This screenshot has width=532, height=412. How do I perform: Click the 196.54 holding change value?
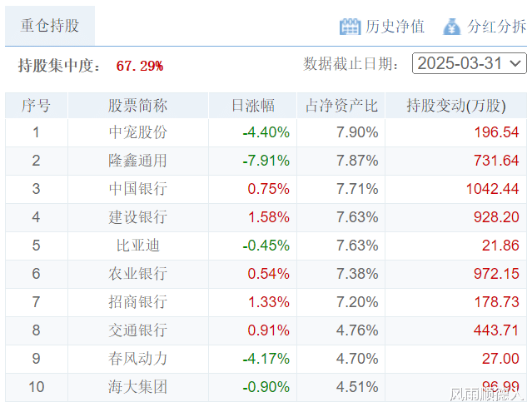(x=496, y=132)
